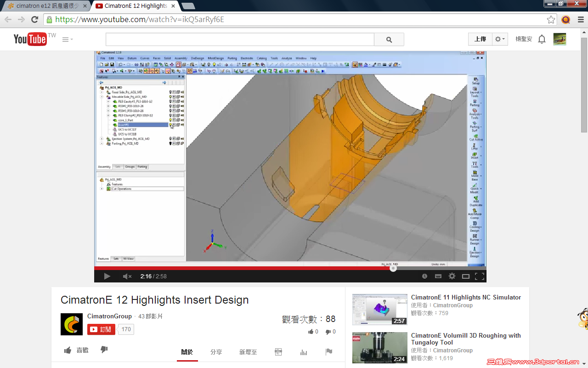
Task: Open the player settings gear
Action: 452,276
